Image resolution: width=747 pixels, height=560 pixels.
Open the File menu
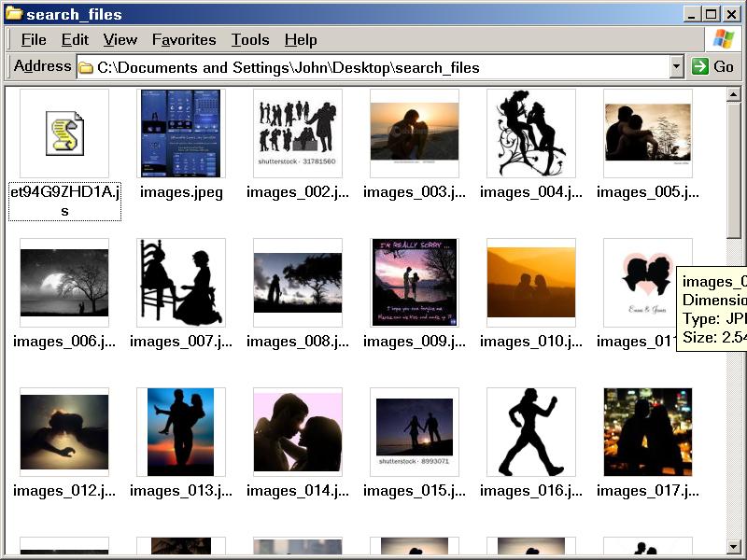tap(34, 39)
